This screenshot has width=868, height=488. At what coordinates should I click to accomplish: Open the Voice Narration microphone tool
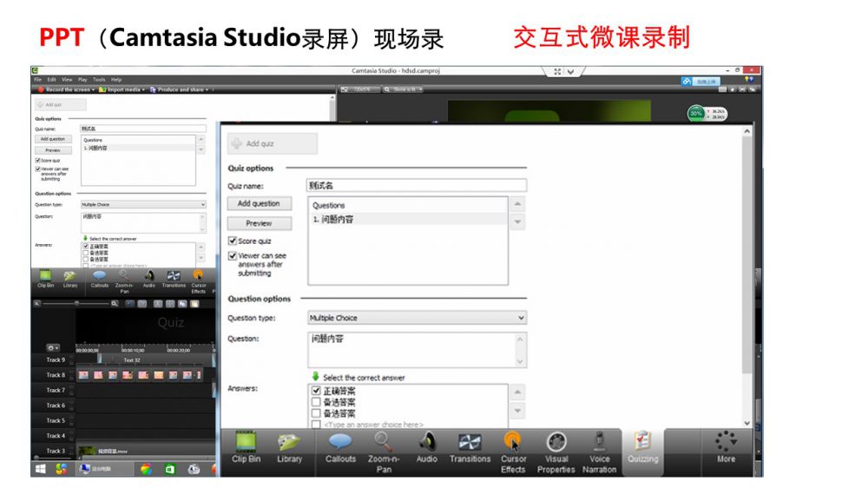pyautogui.click(x=599, y=450)
